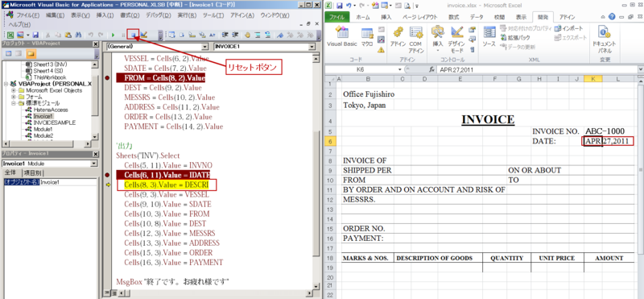This screenshot has height=299, width=644.
Task: Open the (General) object dropdown
Action: (205, 47)
